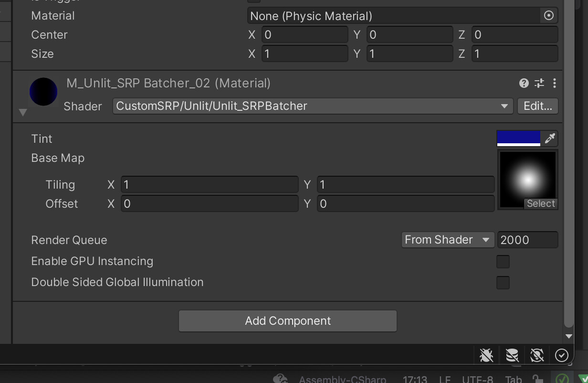Toggle the auto-generate lighting icon
Viewport: 588px width, 383px height.
pyautogui.click(x=537, y=355)
